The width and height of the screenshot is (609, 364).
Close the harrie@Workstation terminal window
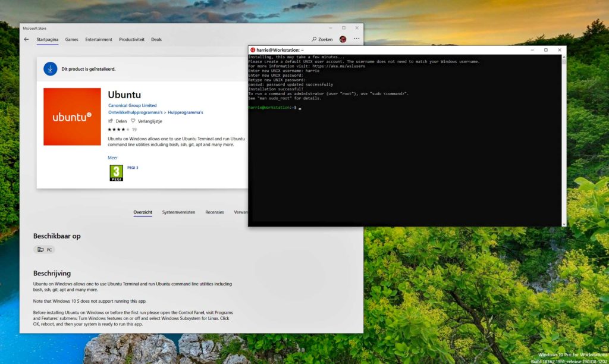coord(559,50)
